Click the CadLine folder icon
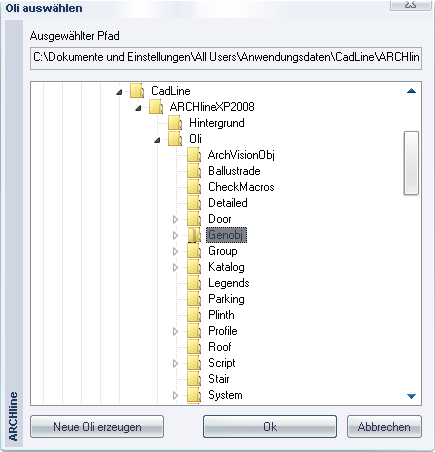Screen dimensions: 435x452 [x=137, y=91]
